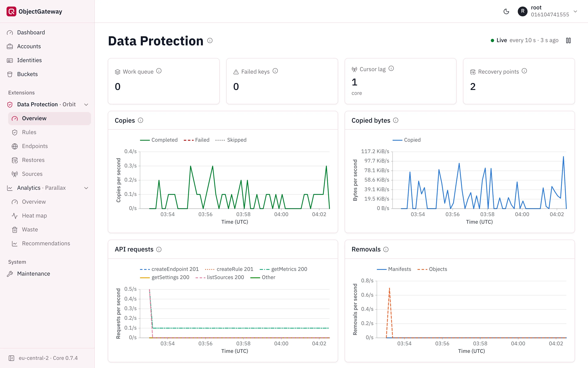588x368 pixels.
Task: Open Recommendations page
Action: pyautogui.click(x=50, y=243)
